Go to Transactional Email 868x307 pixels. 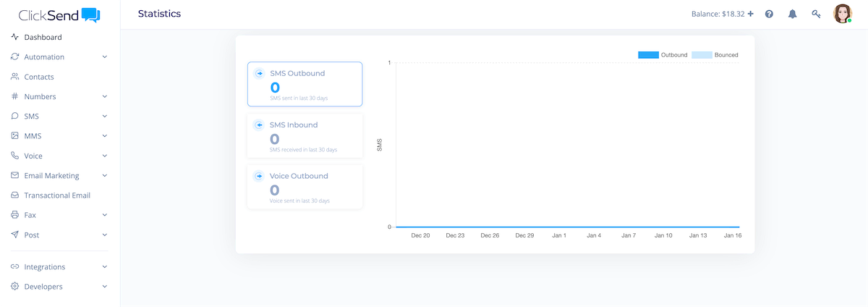pos(57,195)
